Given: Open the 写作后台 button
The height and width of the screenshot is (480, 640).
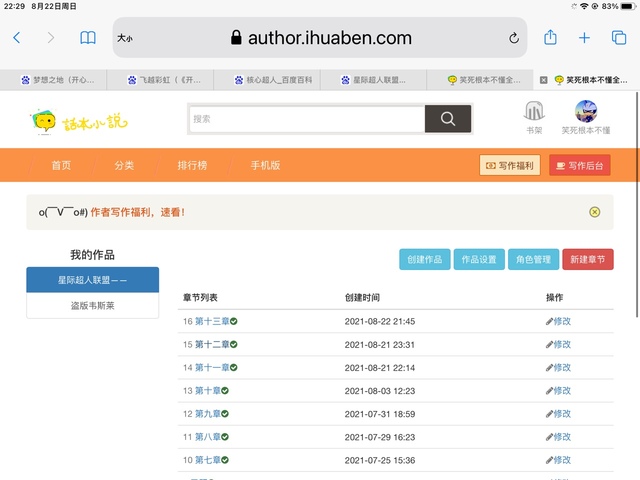Looking at the screenshot, I should tap(579, 166).
